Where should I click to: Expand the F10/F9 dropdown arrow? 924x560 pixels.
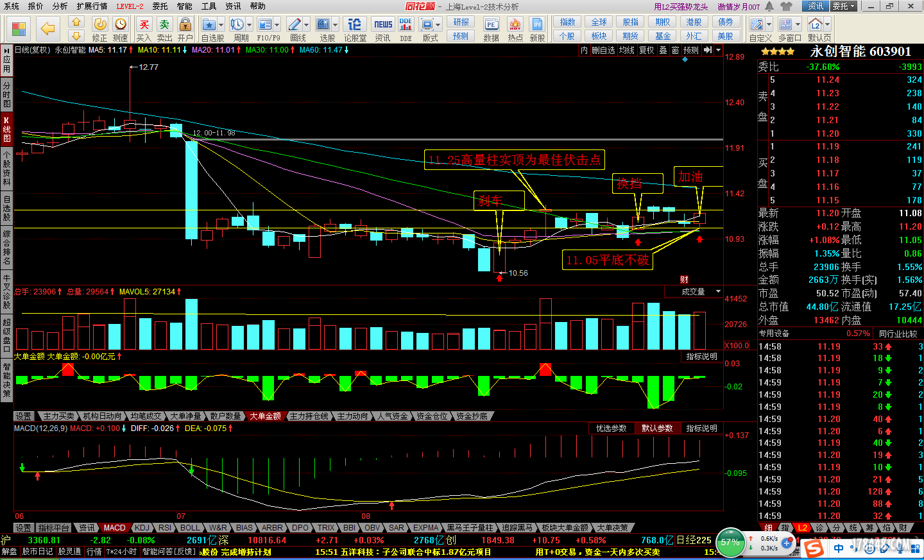[x=277, y=26]
